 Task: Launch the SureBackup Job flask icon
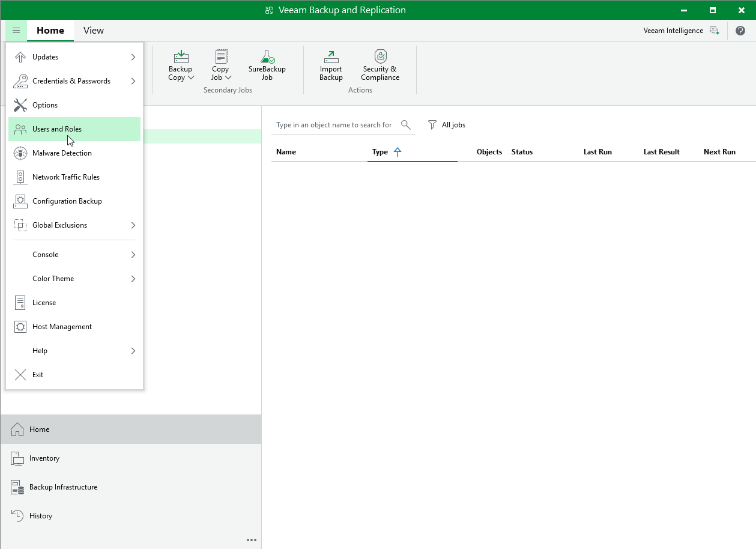[267, 56]
